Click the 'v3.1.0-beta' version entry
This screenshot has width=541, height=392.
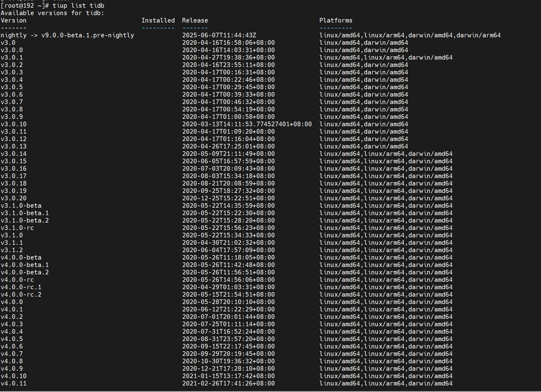21,206
